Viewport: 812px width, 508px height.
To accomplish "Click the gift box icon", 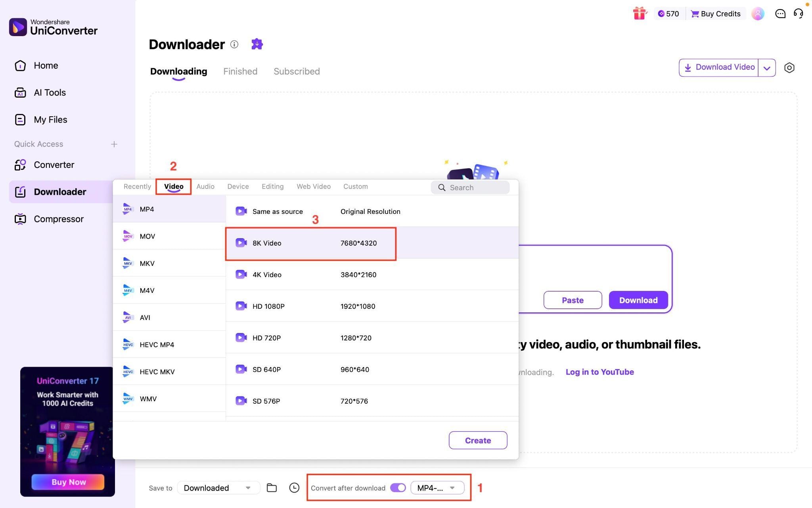I will [639, 13].
